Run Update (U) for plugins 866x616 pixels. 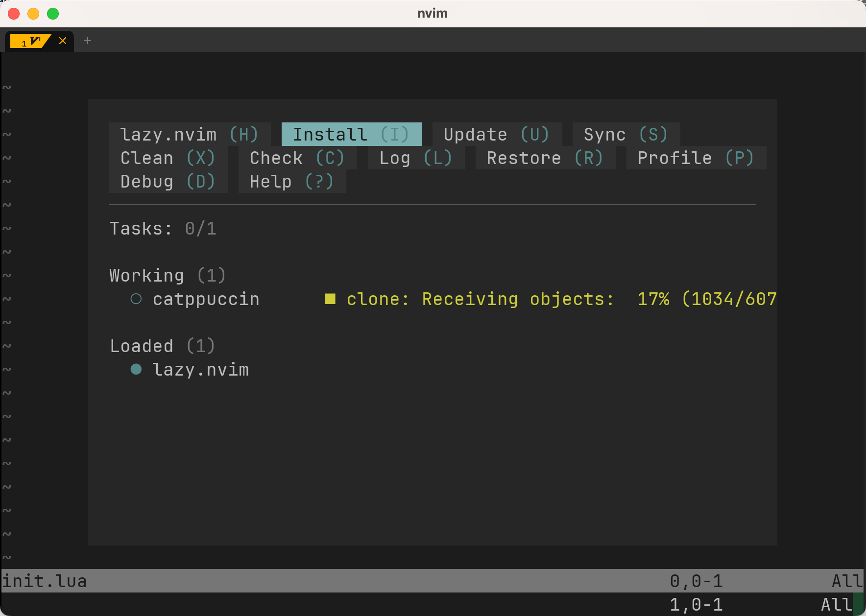(496, 134)
